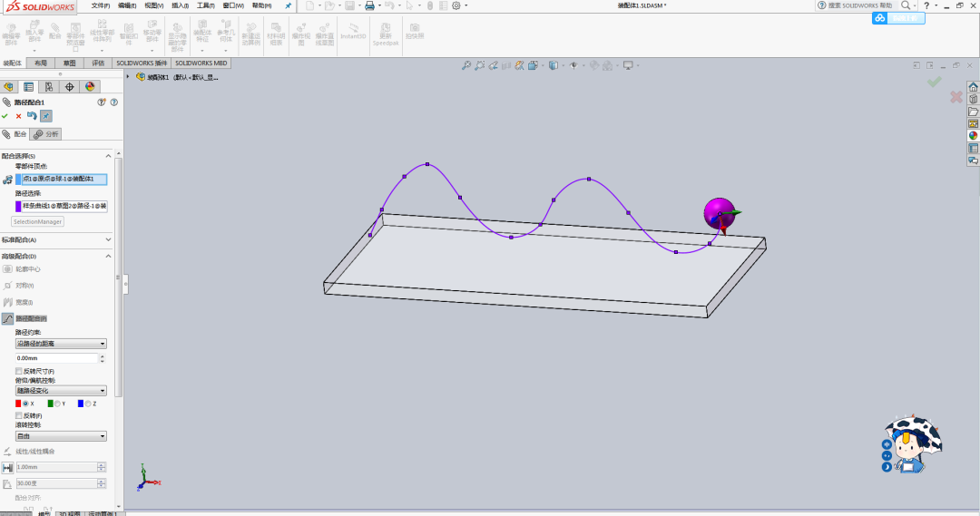Click the search magnifier in SOLIDWORKS help box
The image size is (980, 516).
pyautogui.click(x=906, y=5)
